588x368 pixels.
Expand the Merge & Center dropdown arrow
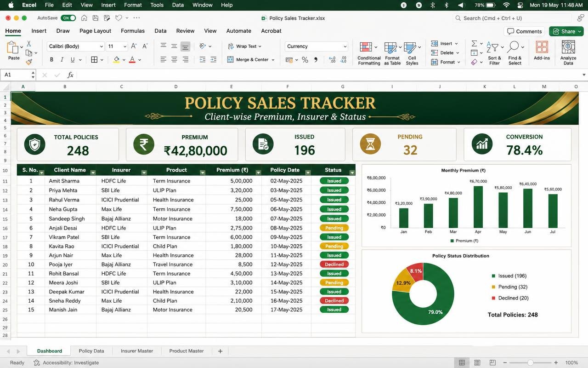pyautogui.click(x=273, y=60)
